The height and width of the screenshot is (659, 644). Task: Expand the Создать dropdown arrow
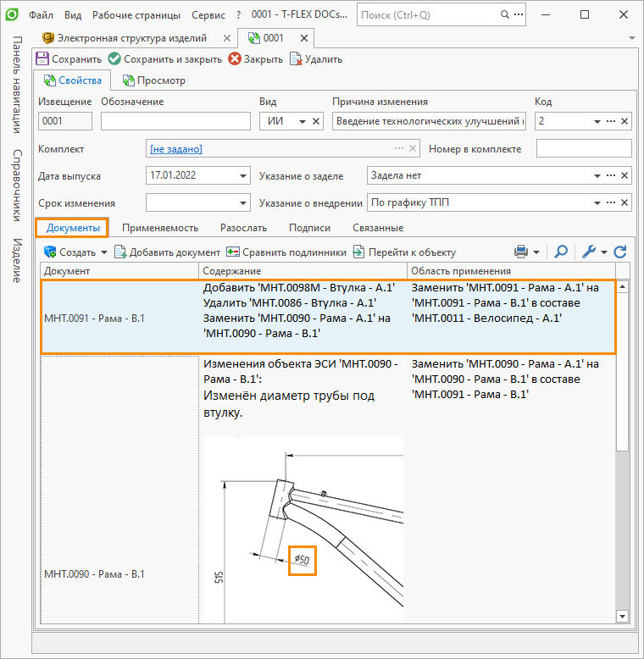click(x=104, y=252)
